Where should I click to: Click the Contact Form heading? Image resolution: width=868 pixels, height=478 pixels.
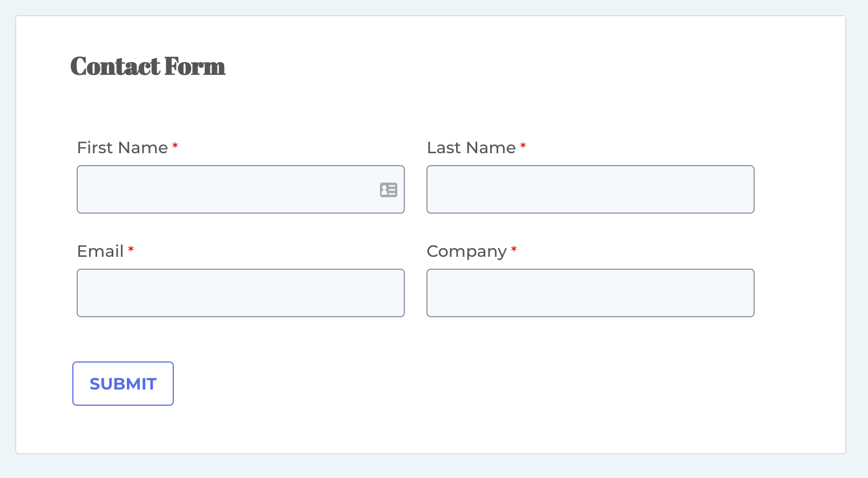[x=148, y=66]
